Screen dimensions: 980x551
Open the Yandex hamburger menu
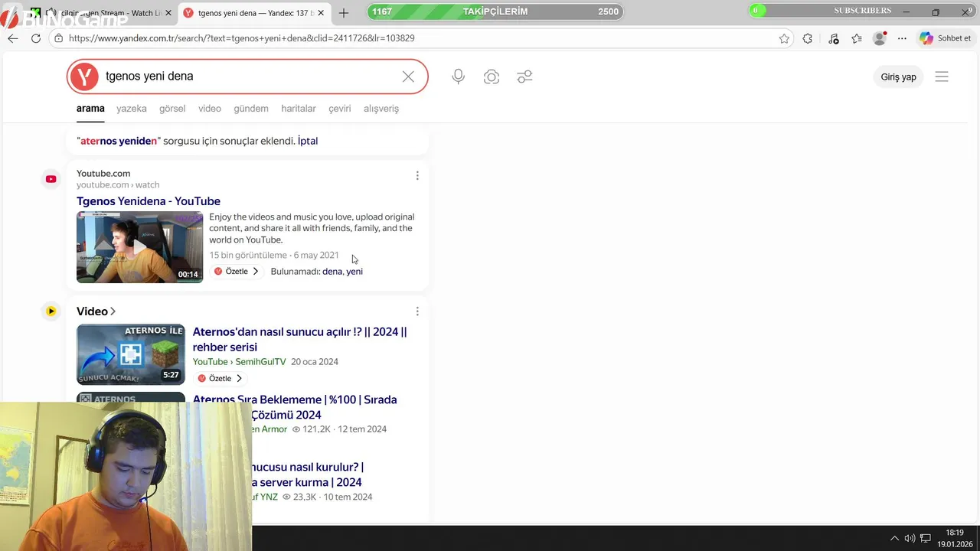click(942, 77)
